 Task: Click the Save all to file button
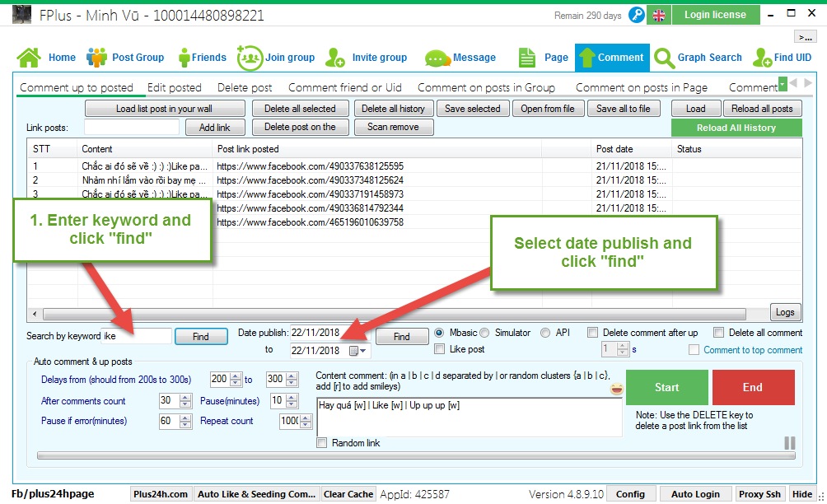[624, 109]
